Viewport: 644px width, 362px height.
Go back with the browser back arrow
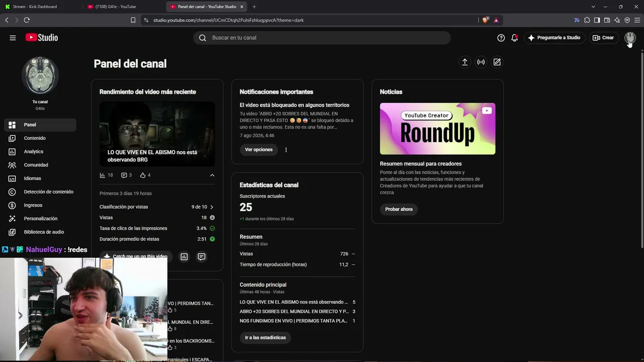click(7, 20)
